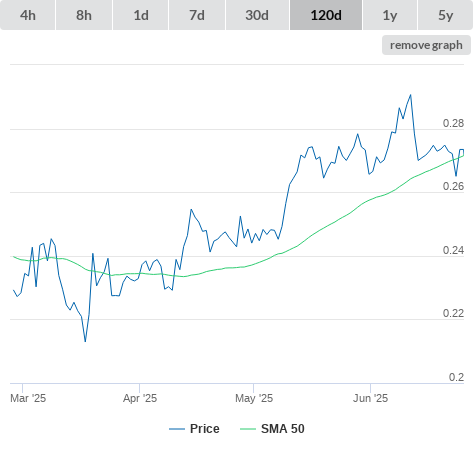Click the active 120d range tab
The height and width of the screenshot is (455, 474).
[x=326, y=15]
